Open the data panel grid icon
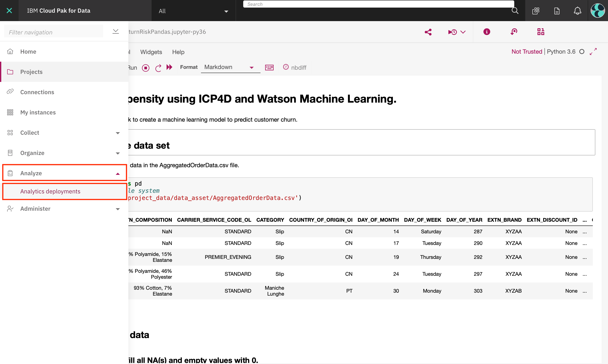The width and height of the screenshot is (608, 364). click(x=541, y=32)
